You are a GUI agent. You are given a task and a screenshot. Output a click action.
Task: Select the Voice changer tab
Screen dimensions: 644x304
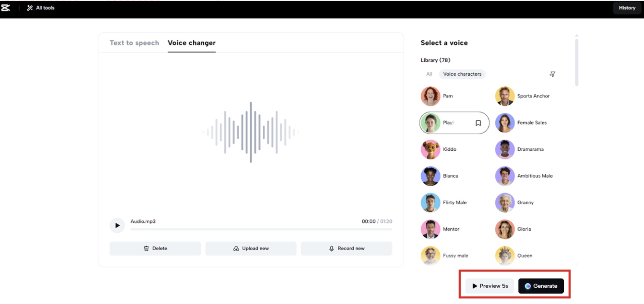coord(191,43)
